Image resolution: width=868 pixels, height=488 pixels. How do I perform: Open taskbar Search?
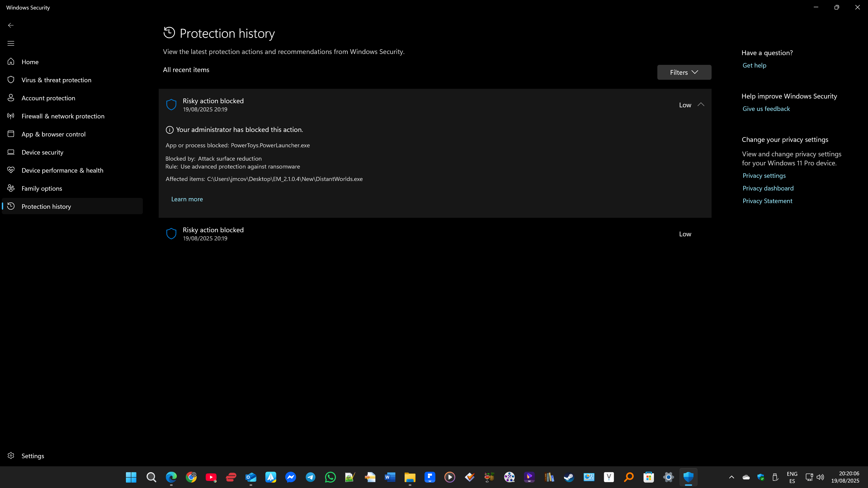pos(151,477)
